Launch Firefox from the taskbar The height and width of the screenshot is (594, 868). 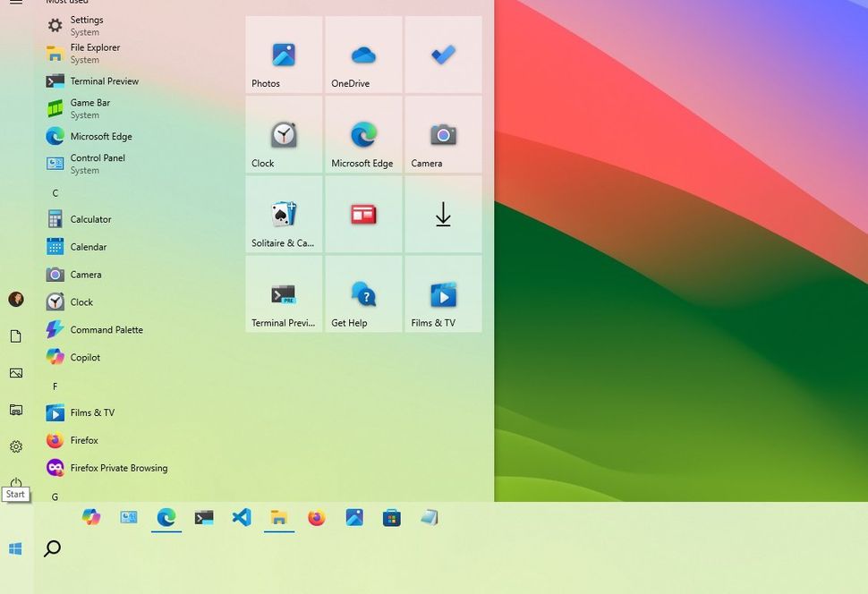point(316,517)
